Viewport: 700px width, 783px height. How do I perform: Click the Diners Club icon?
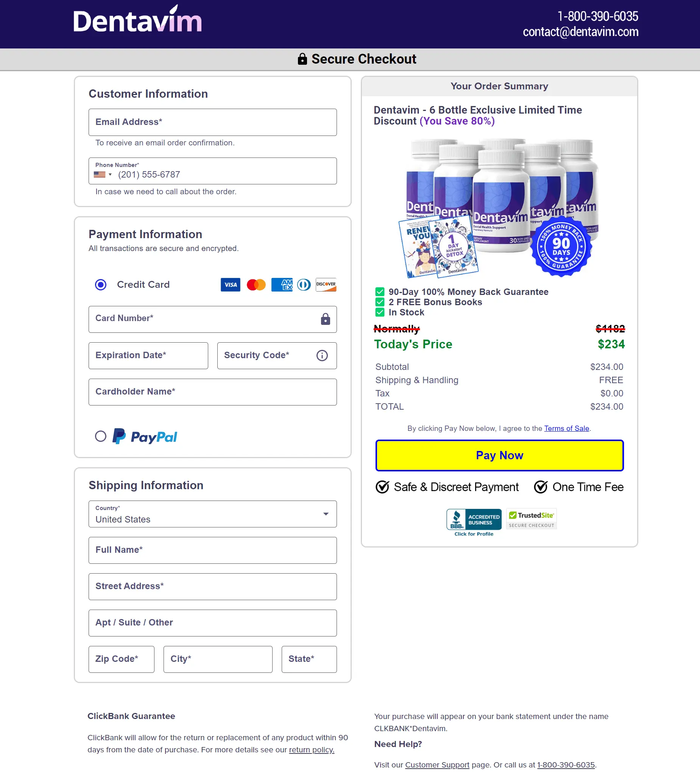(x=304, y=285)
